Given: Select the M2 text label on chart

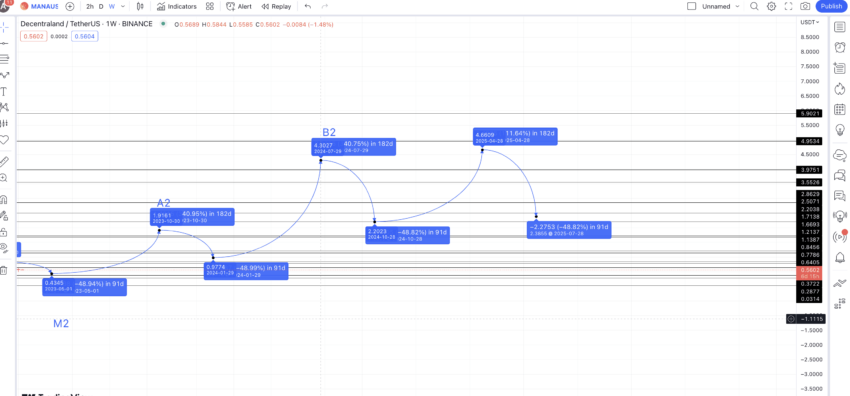Looking at the screenshot, I should (61, 324).
